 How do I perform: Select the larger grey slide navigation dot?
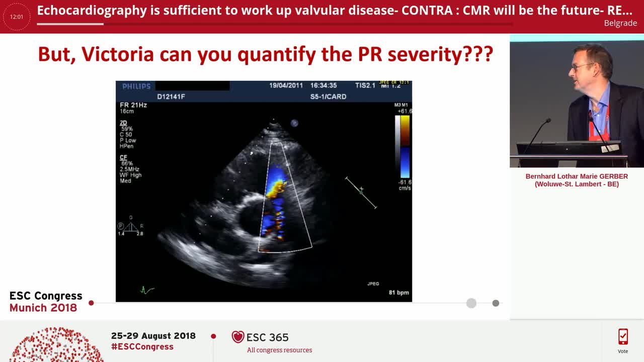[x=471, y=303]
